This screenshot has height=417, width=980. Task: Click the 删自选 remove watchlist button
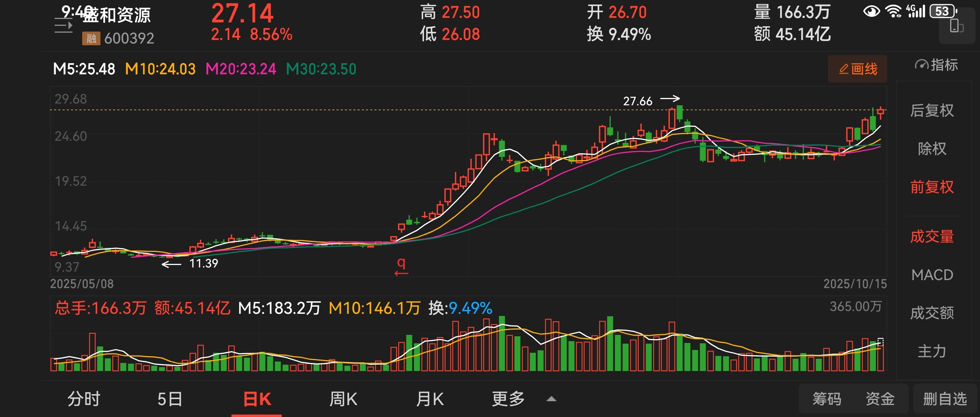tap(945, 399)
